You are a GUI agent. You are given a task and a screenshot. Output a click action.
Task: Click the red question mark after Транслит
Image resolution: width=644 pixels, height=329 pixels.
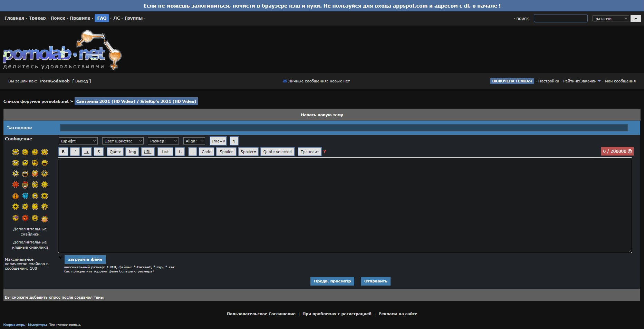coord(325,152)
